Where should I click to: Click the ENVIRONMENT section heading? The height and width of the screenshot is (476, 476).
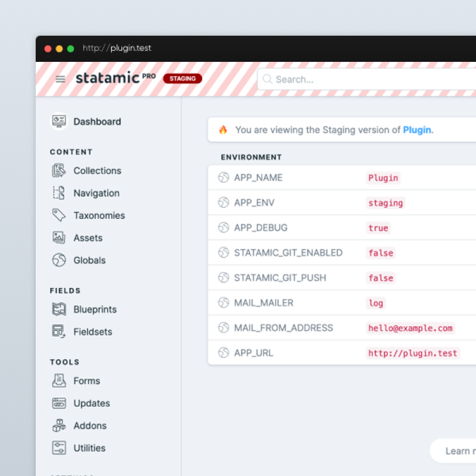pyautogui.click(x=251, y=157)
